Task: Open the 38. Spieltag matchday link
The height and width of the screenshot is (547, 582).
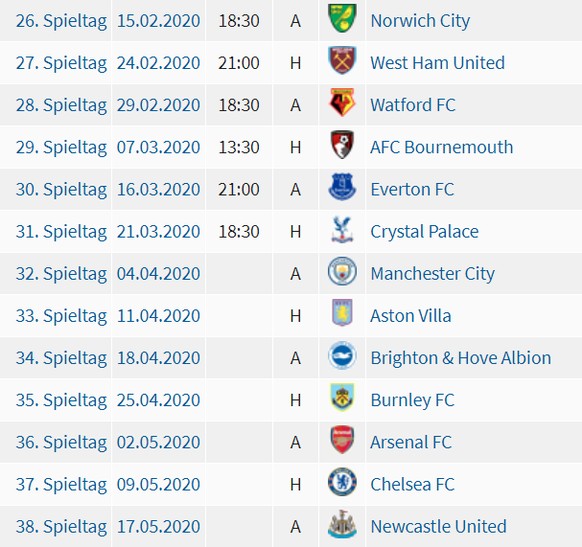Action: [61, 527]
